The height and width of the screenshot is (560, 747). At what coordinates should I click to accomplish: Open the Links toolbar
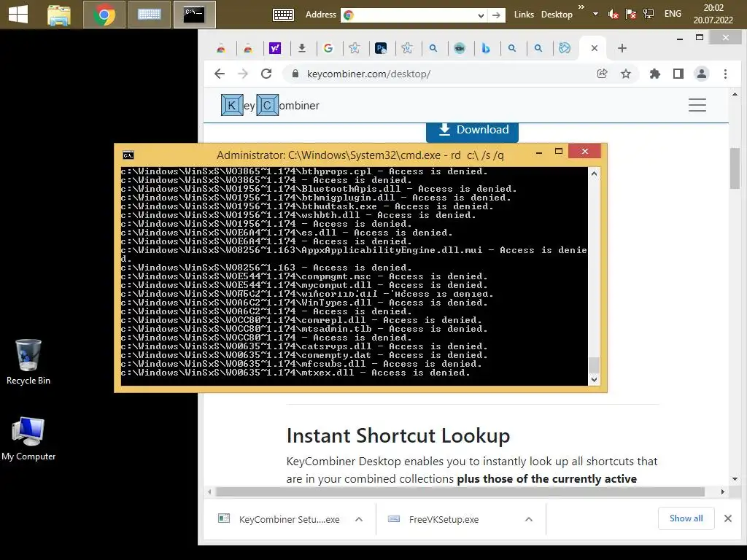524,15
